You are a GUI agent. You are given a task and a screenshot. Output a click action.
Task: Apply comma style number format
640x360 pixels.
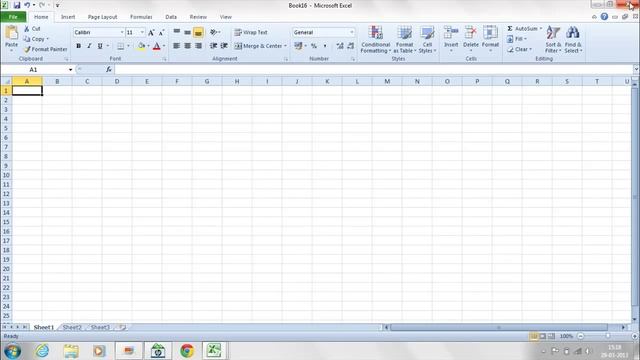coord(325,46)
